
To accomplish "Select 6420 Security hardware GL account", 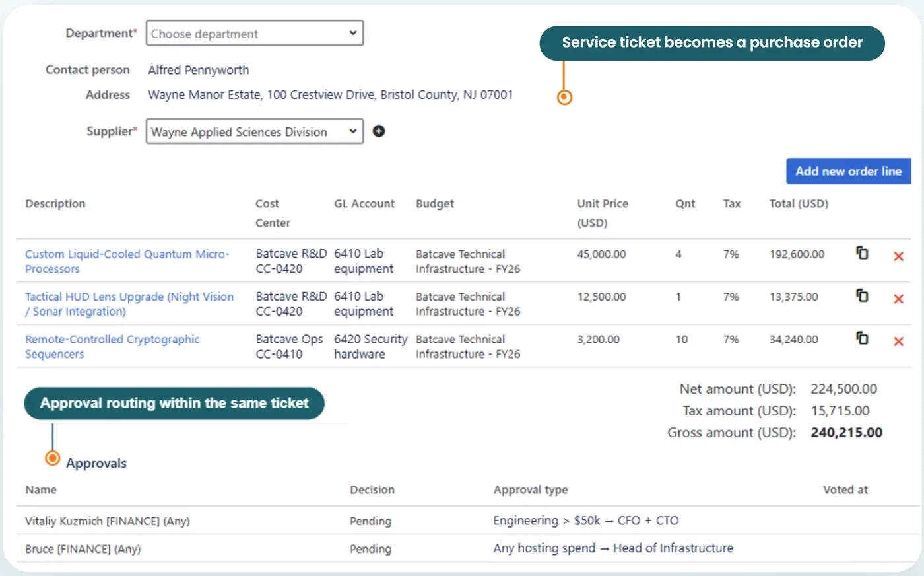I will pyautogui.click(x=370, y=347).
